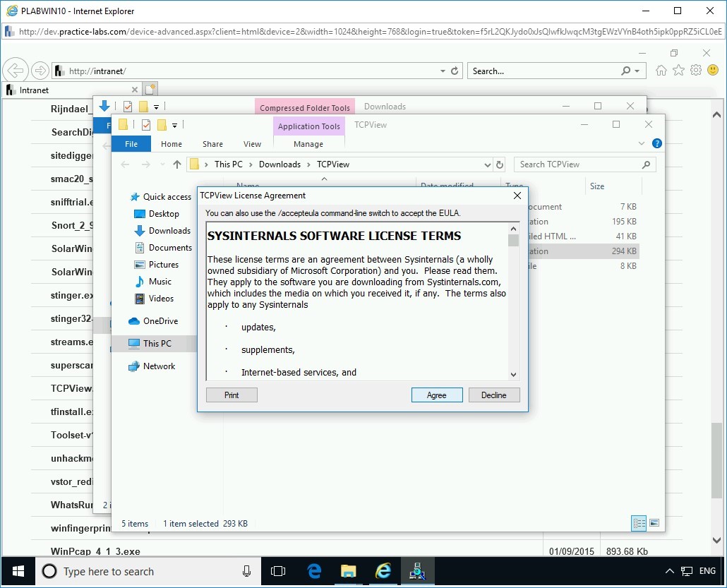727x588 pixels.
Task: Switch to Details view in the status bar
Action: tap(639, 523)
